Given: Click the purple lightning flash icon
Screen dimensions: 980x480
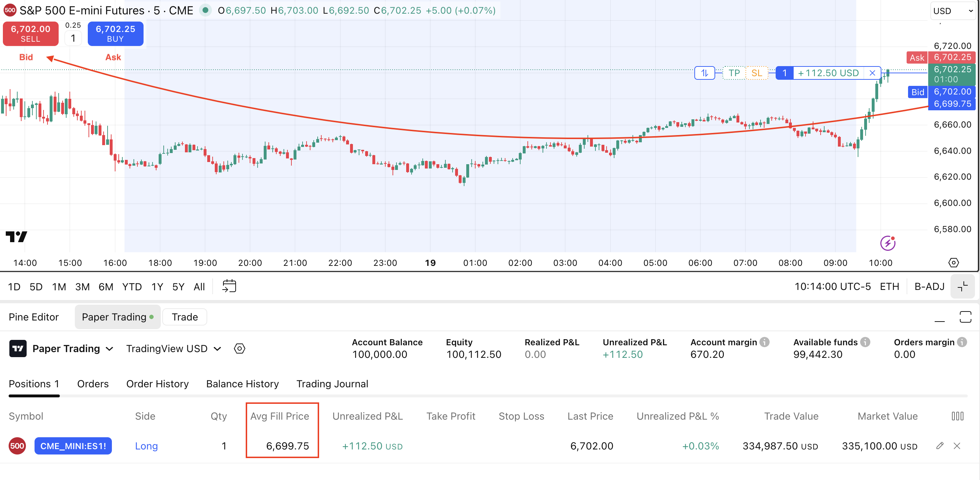Looking at the screenshot, I should click(888, 243).
